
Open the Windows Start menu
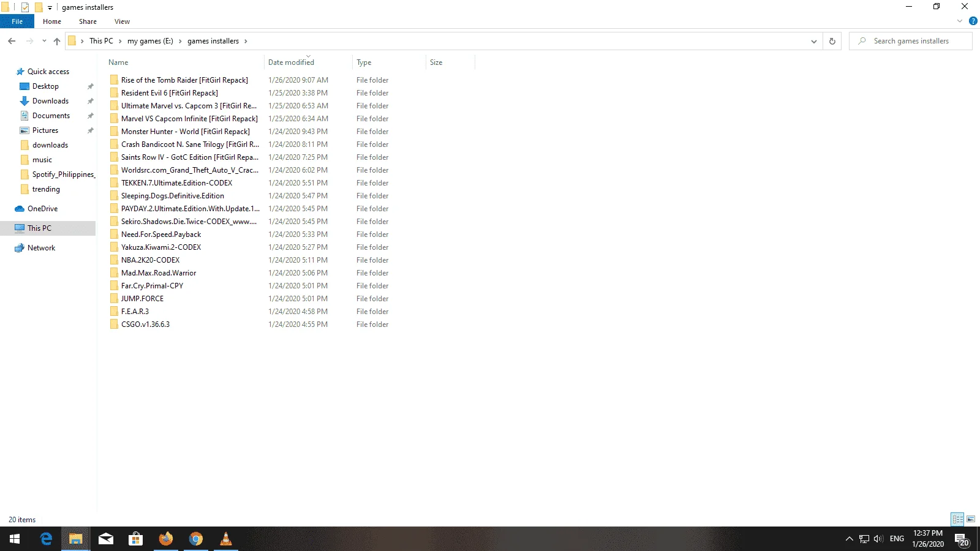tap(15, 539)
